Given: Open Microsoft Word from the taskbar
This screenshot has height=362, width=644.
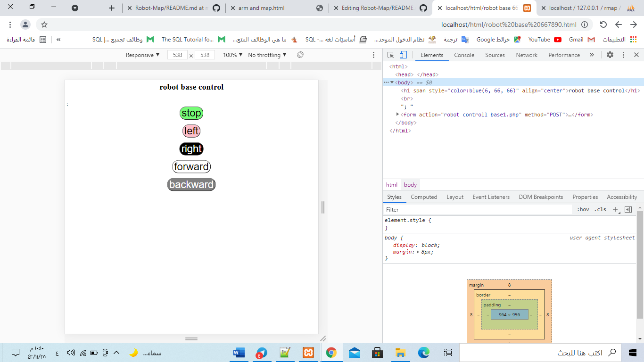Looking at the screenshot, I should tap(239, 353).
